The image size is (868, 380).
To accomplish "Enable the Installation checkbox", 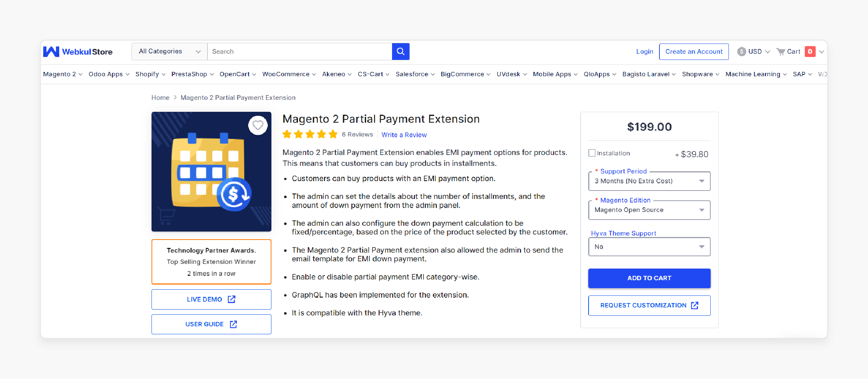I will [592, 153].
